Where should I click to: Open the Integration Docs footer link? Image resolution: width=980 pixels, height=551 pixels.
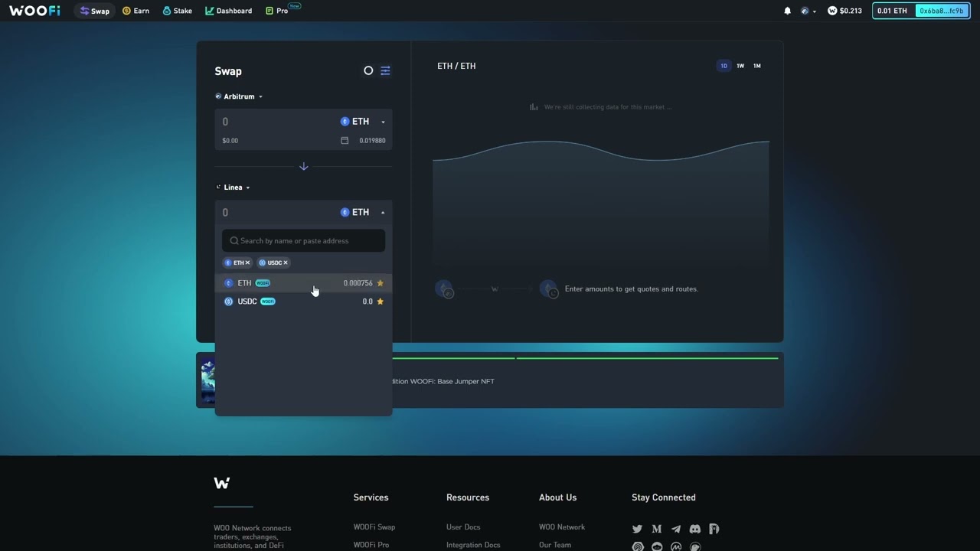(473, 545)
